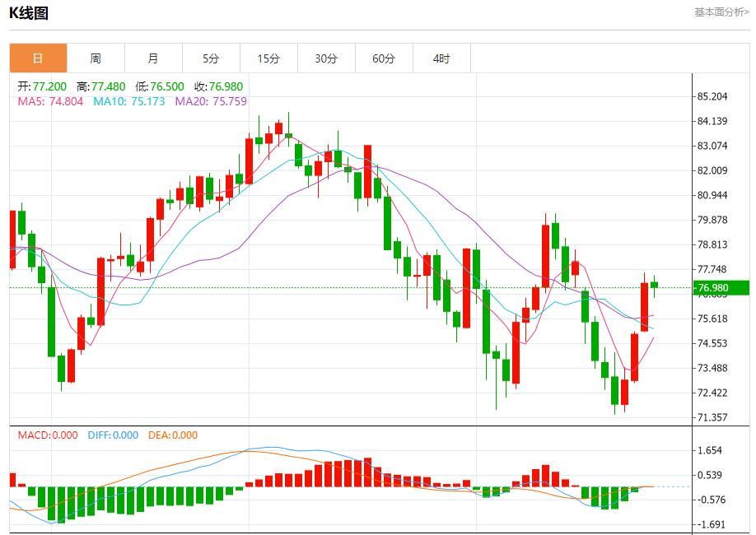
Task: Click the green 76.980 current price tag
Action: tap(721, 287)
